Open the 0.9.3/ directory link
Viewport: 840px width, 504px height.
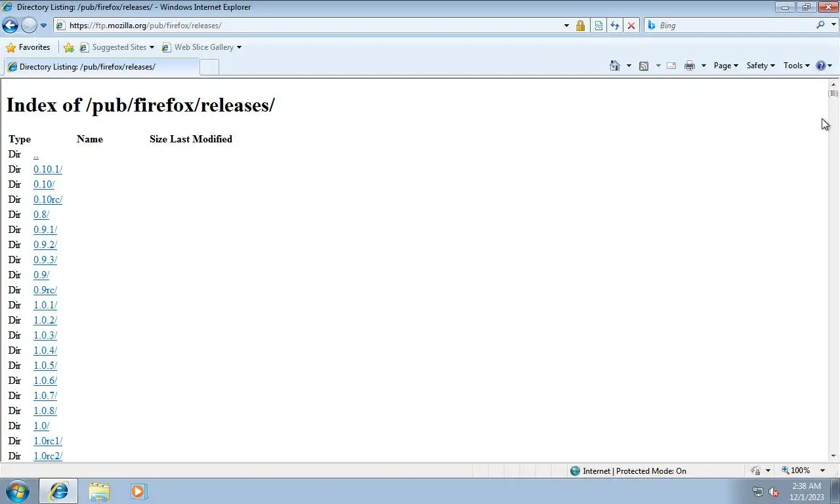tap(45, 260)
